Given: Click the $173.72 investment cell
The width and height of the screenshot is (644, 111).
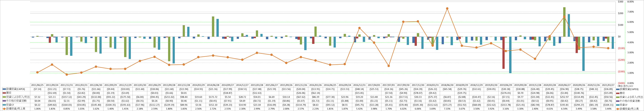Looking at the screenshot, I should tap(213, 97).
